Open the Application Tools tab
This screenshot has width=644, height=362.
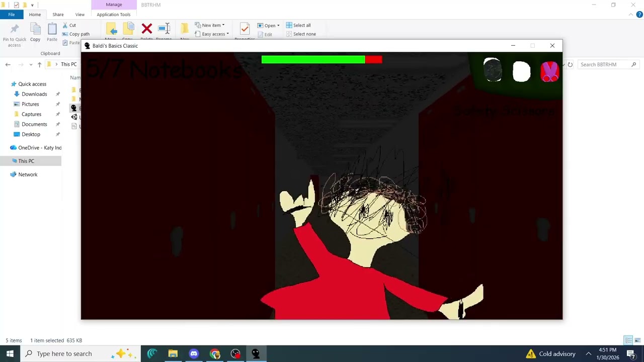pyautogui.click(x=114, y=15)
